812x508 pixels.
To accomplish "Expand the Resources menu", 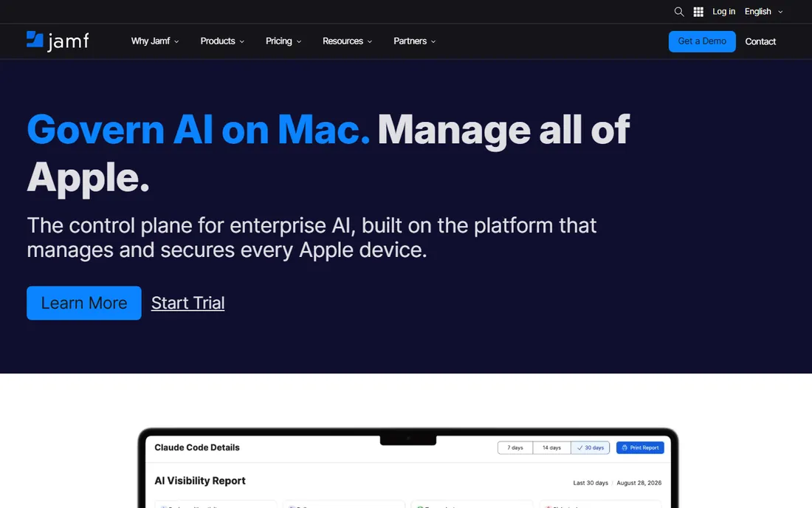I will point(347,41).
